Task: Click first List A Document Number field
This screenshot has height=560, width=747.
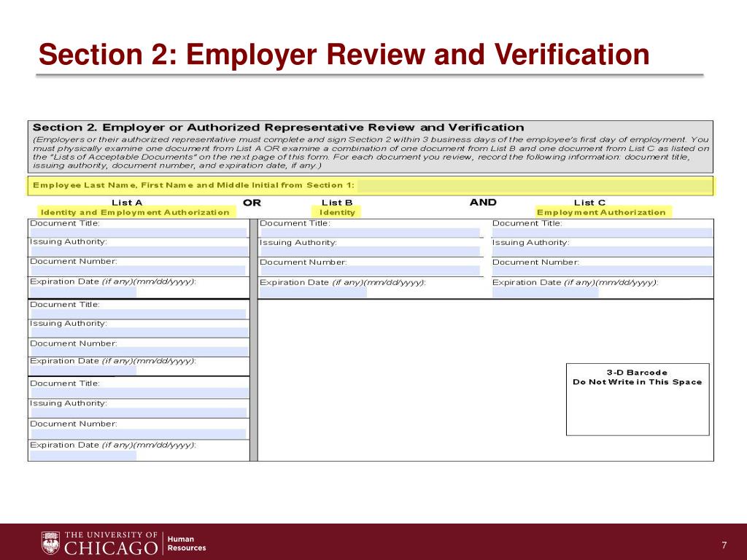Action: [138, 271]
